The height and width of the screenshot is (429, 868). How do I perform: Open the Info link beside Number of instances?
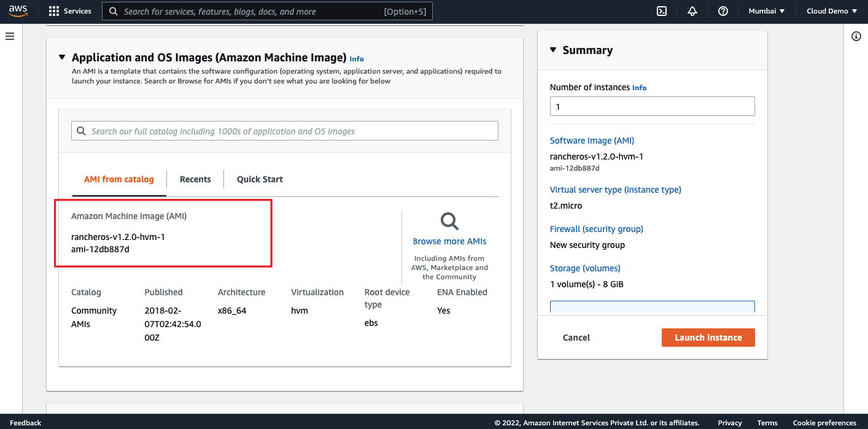click(639, 88)
